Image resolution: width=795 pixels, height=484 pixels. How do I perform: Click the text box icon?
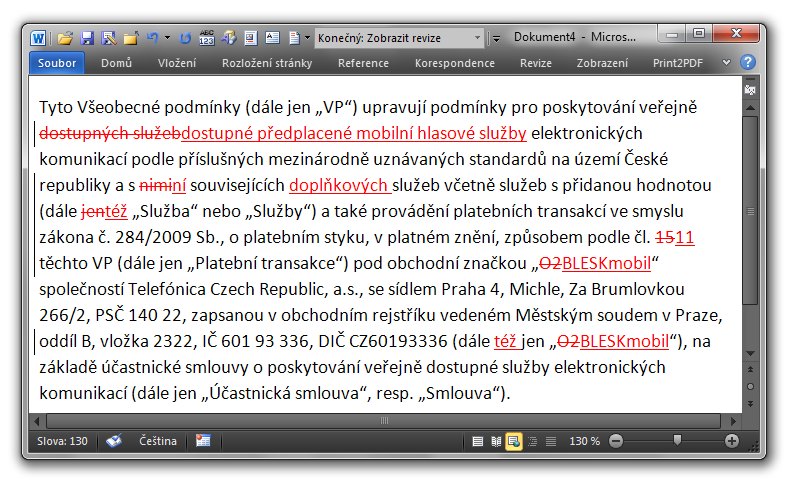272,38
